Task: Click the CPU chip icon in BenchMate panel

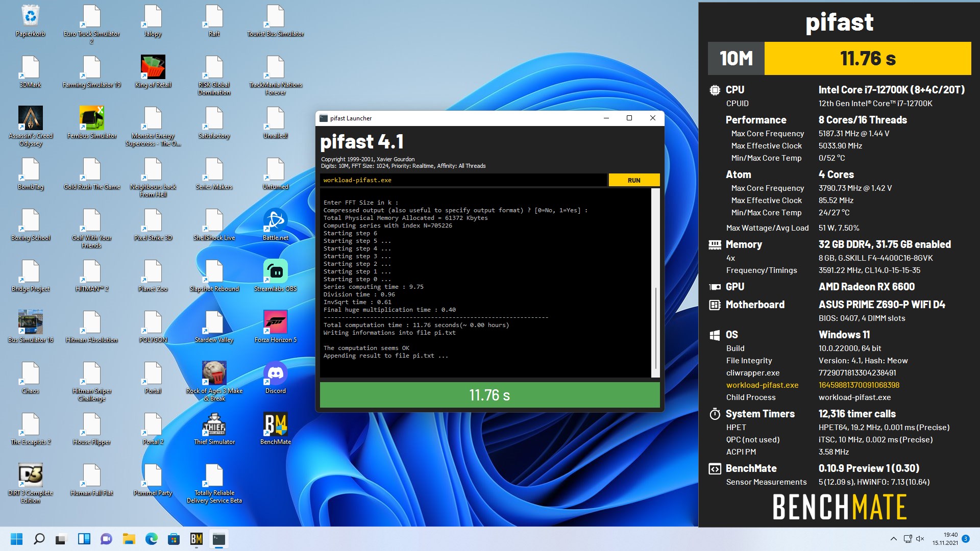Action: click(x=715, y=90)
